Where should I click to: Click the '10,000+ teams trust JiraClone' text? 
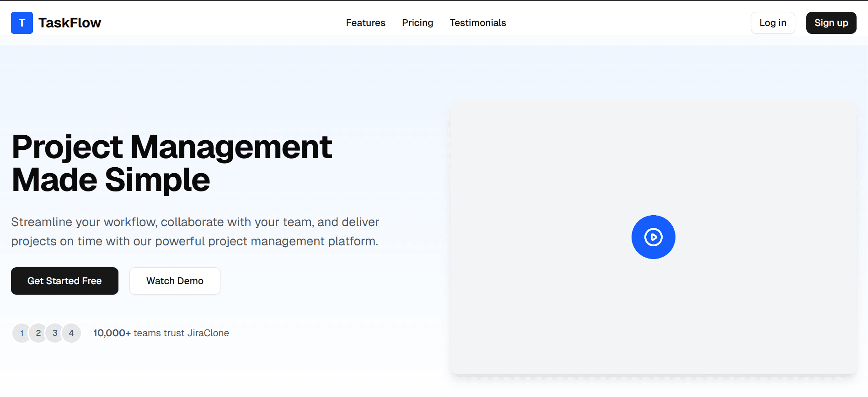click(161, 333)
